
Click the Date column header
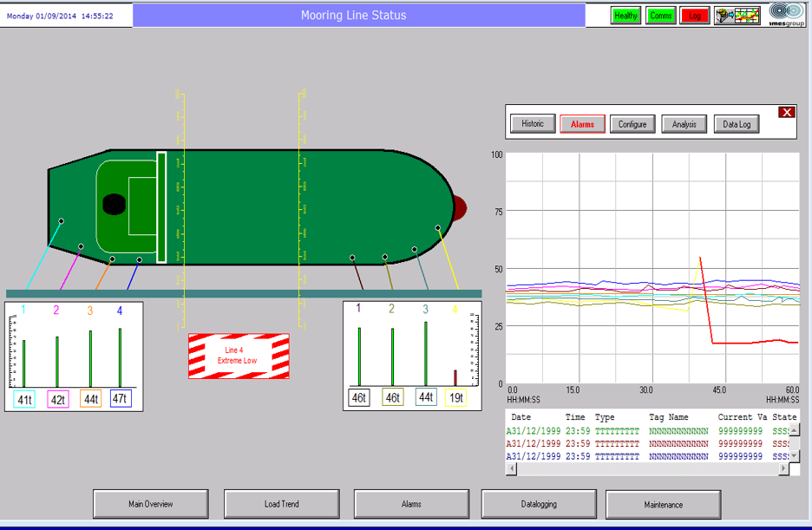[x=521, y=417]
